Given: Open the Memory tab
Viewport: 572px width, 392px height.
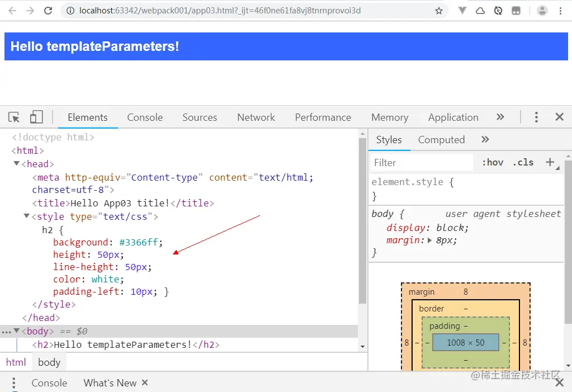Looking at the screenshot, I should coord(390,117).
